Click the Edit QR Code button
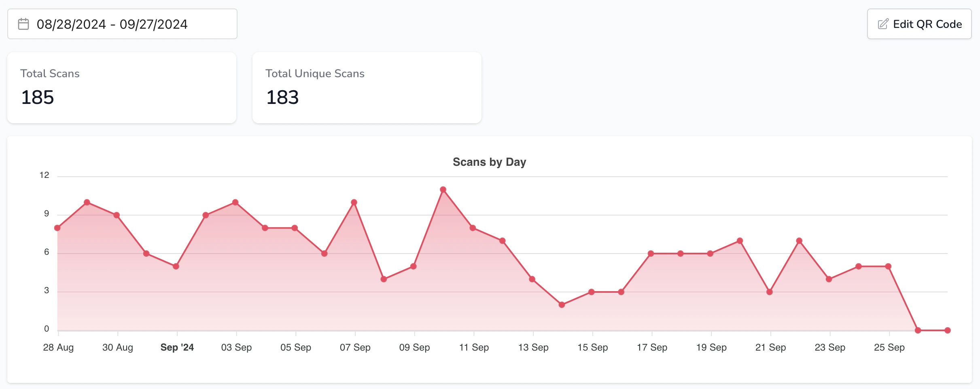The image size is (980, 389). pyautogui.click(x=919, y=24)
